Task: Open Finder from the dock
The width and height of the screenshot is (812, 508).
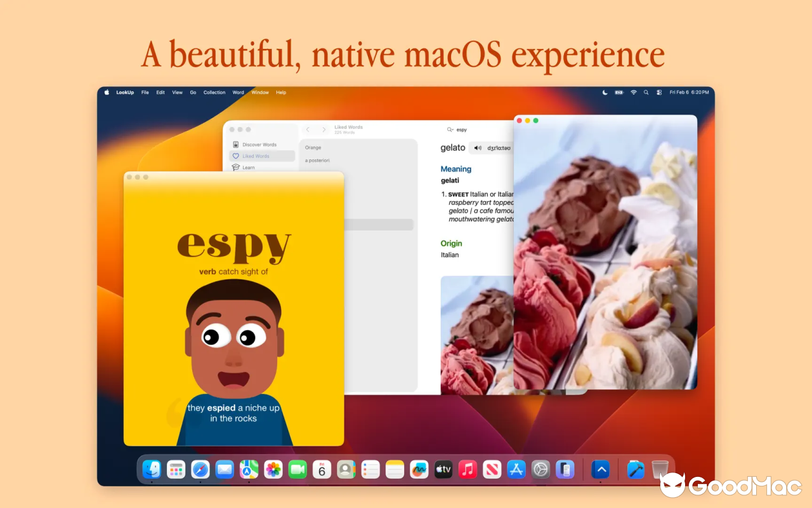Action: click(x=152, y=469)
